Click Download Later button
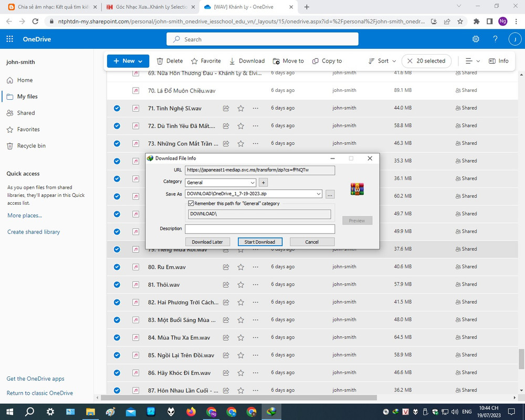 pos(207,242)
